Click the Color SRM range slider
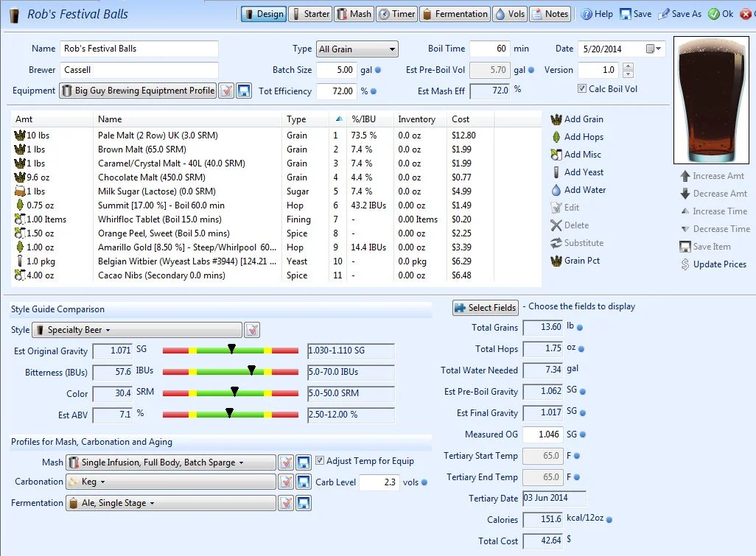The image size is (756, 556). [x=231, y=393]
